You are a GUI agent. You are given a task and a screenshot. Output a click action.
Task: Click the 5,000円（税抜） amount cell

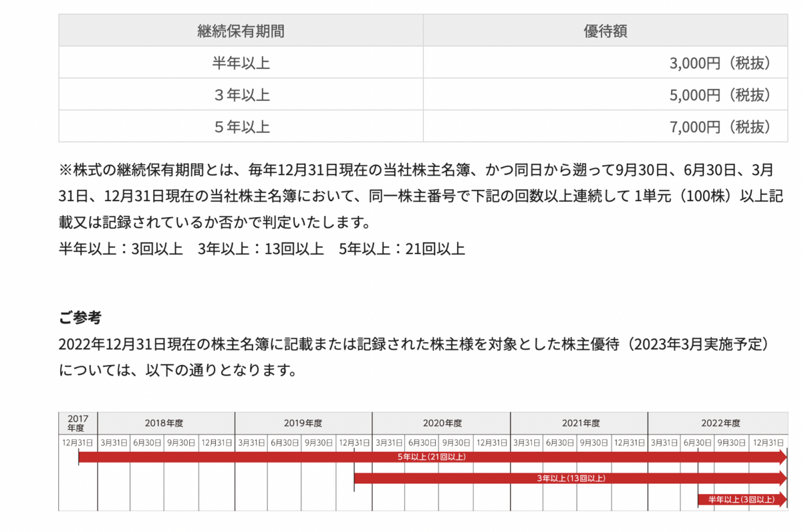coord(606,95)
